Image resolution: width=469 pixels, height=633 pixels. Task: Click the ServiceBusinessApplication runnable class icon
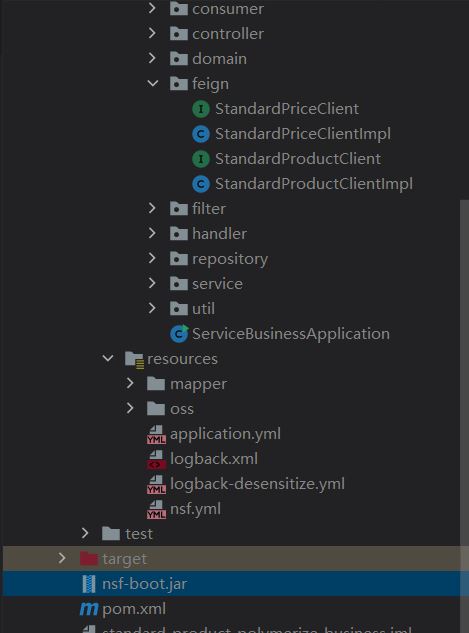(179, 334)
